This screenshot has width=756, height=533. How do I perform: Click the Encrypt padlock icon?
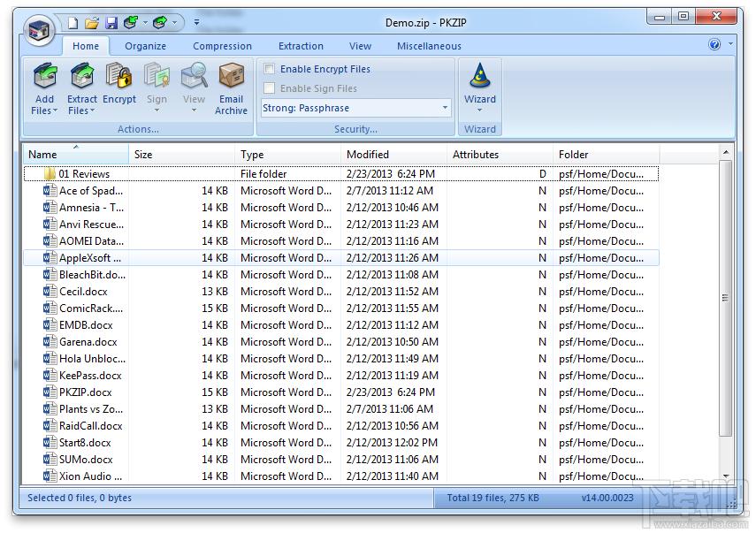pos(119,75)
